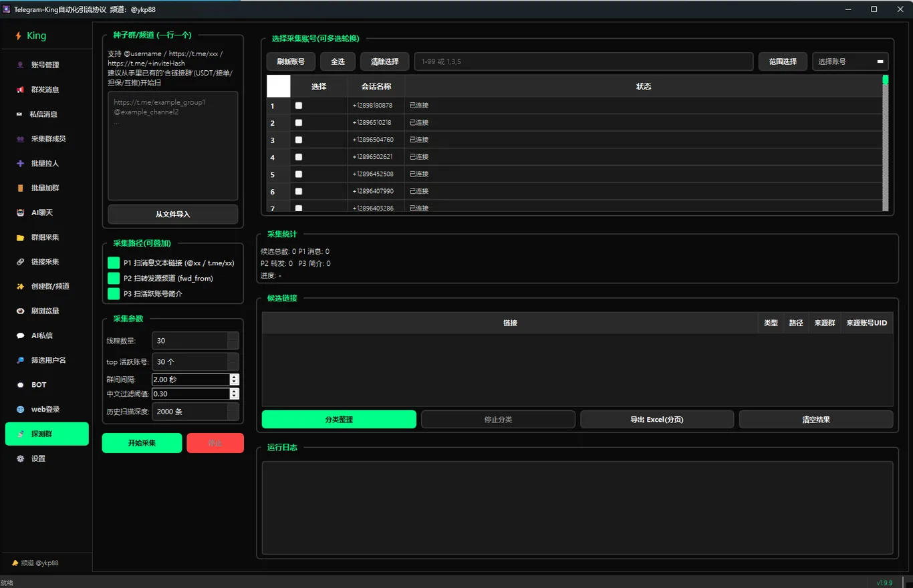
Task: Check the box in row +12896504760
Action: coord(299,140)
